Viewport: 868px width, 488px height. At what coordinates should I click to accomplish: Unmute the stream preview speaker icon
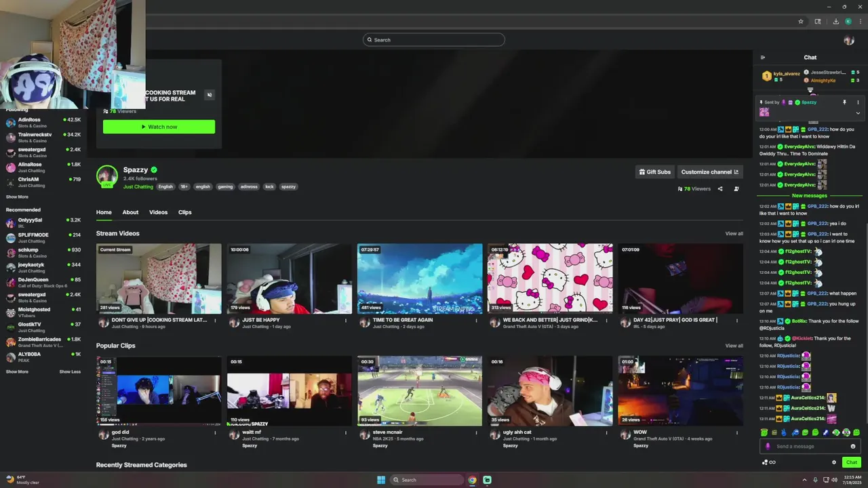coord(209,95)
